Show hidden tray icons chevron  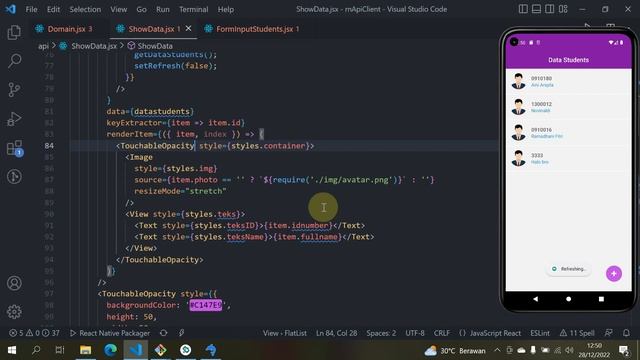[x=497, y=350]
